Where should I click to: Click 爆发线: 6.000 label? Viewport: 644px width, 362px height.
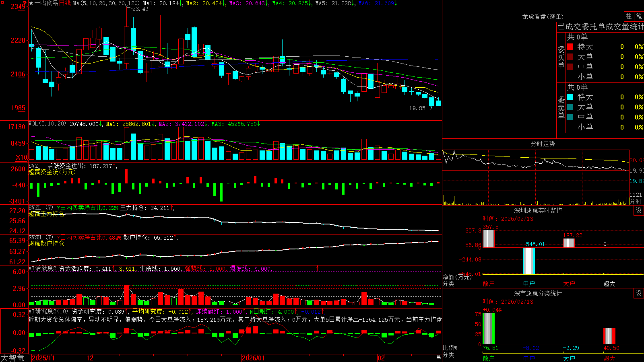coord(251,268)
